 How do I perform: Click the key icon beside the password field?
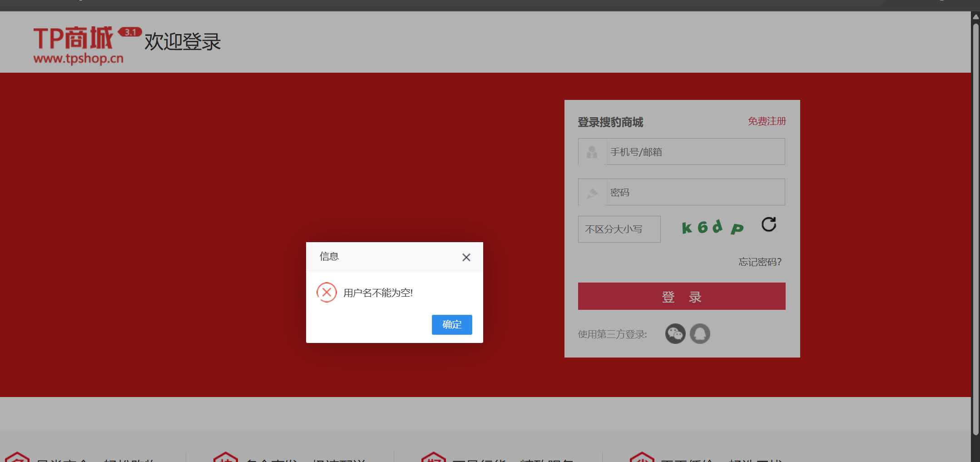[591, 192]
